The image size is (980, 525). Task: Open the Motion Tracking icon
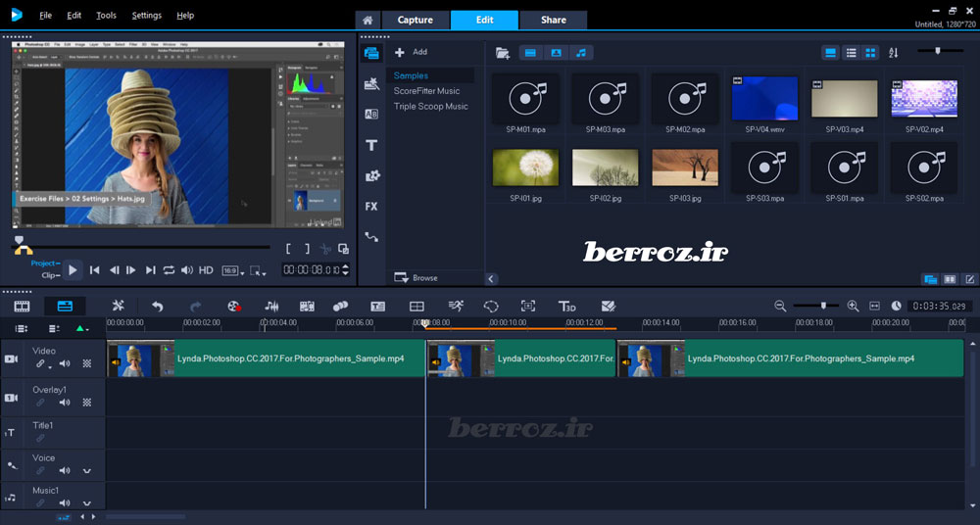[x=341, y=307]
